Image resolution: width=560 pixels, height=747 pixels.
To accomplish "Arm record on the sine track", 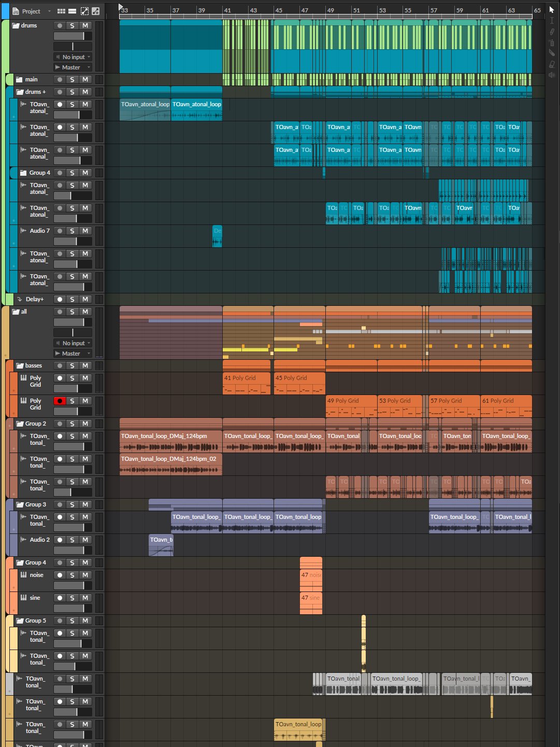I will click(60, 598).
